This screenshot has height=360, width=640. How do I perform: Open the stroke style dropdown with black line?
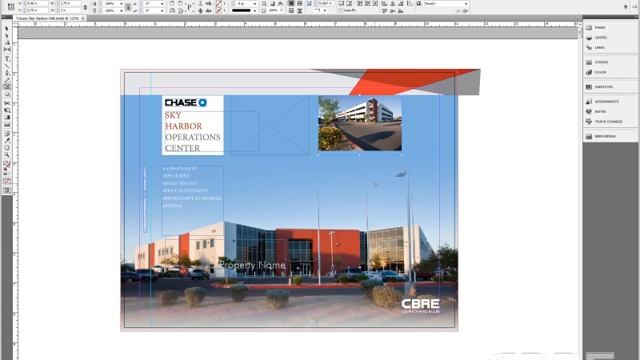tap(255, 10)
